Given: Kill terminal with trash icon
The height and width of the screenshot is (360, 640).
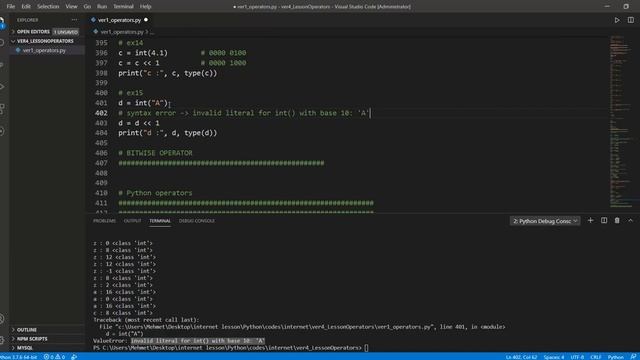Looking at the screenshot, I should [x=617, y=220].
